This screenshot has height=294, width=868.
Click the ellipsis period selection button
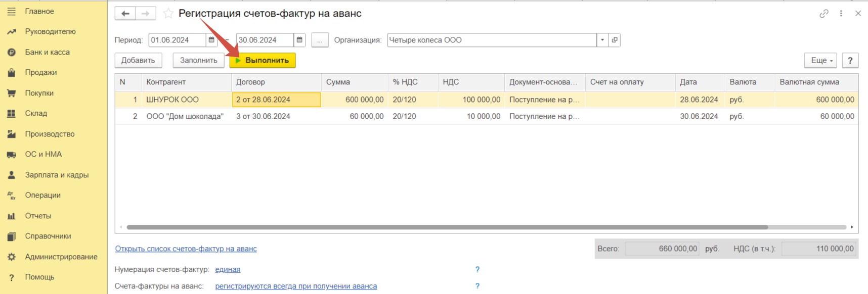[x=320, y=40]
